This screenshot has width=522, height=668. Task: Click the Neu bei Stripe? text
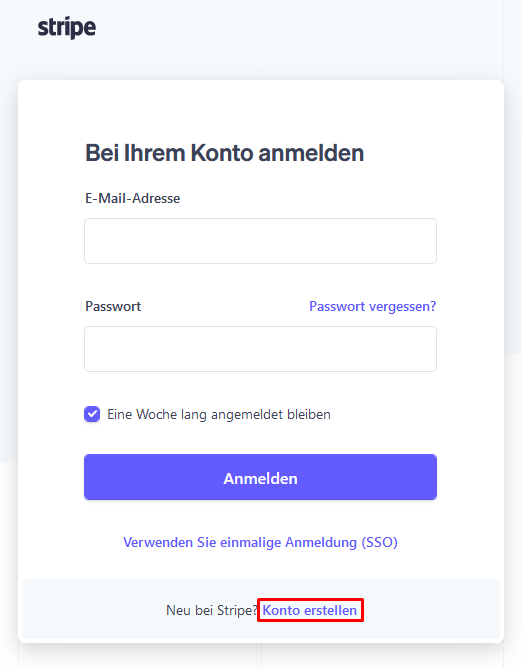(212, 610)
